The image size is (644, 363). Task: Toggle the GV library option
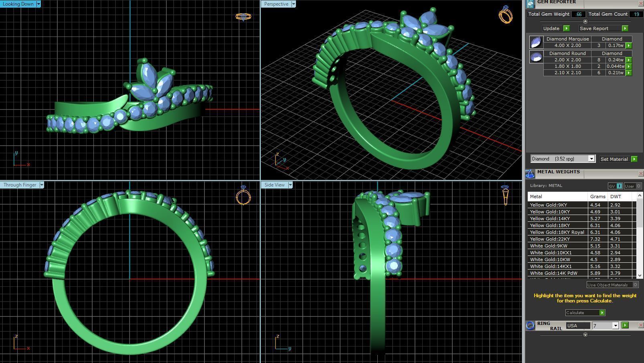[615, 186]
